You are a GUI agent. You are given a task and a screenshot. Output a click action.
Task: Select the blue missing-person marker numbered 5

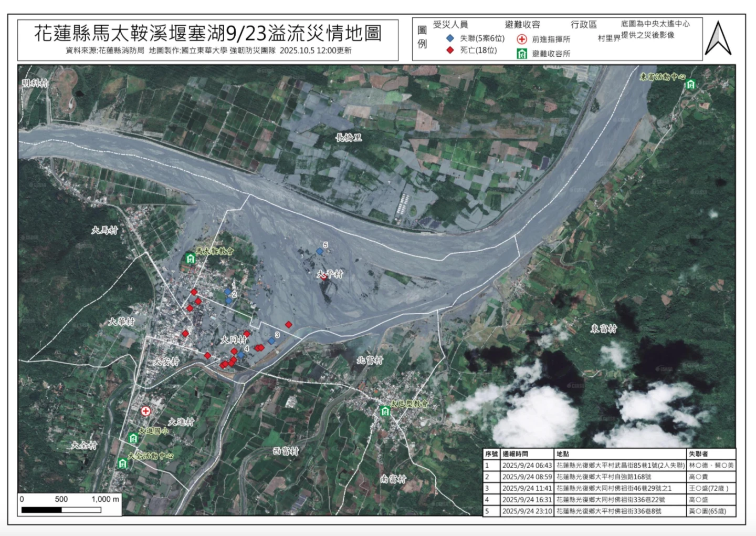coord(319,252)
